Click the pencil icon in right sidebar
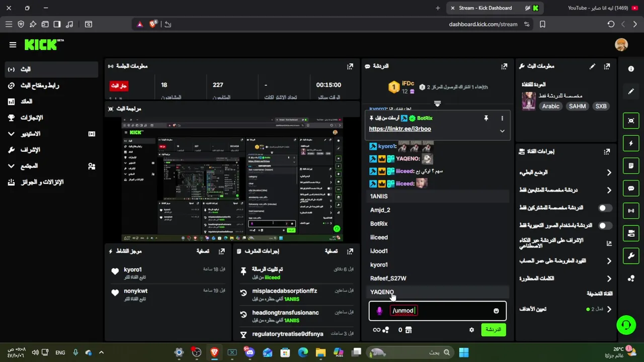 point(631,92)
